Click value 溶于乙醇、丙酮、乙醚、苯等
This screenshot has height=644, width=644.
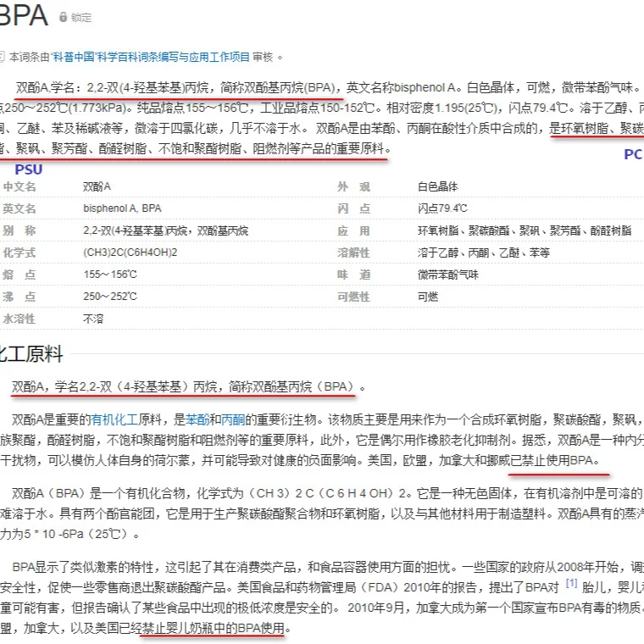(x=483, y=253)
